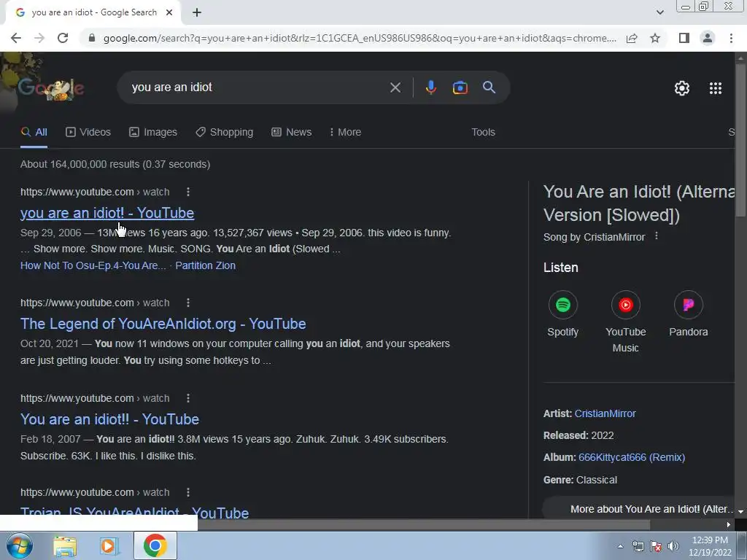Listen on Spotify
747x560 pixels.
(562, 314)
